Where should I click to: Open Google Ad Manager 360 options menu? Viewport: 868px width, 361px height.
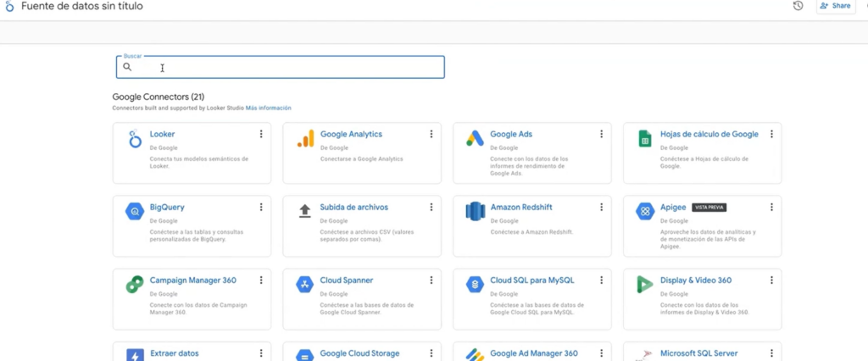tap(601, 353)
